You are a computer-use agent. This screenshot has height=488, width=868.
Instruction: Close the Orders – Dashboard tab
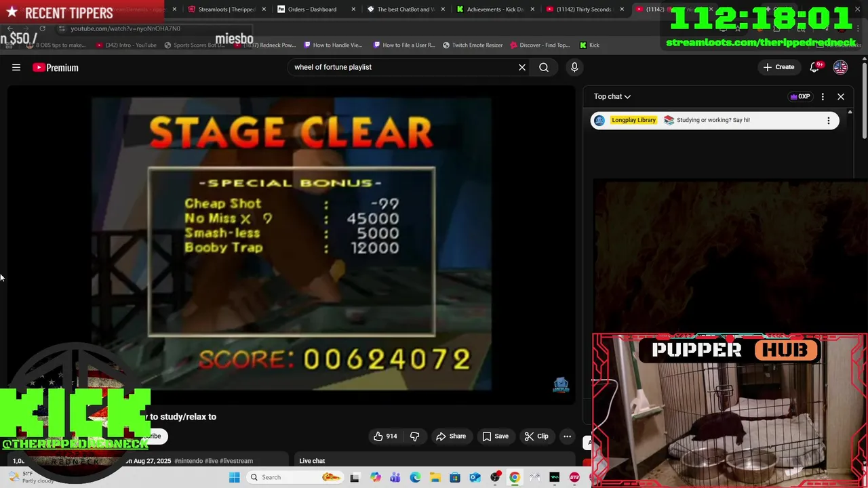click(x=355, y=9)
